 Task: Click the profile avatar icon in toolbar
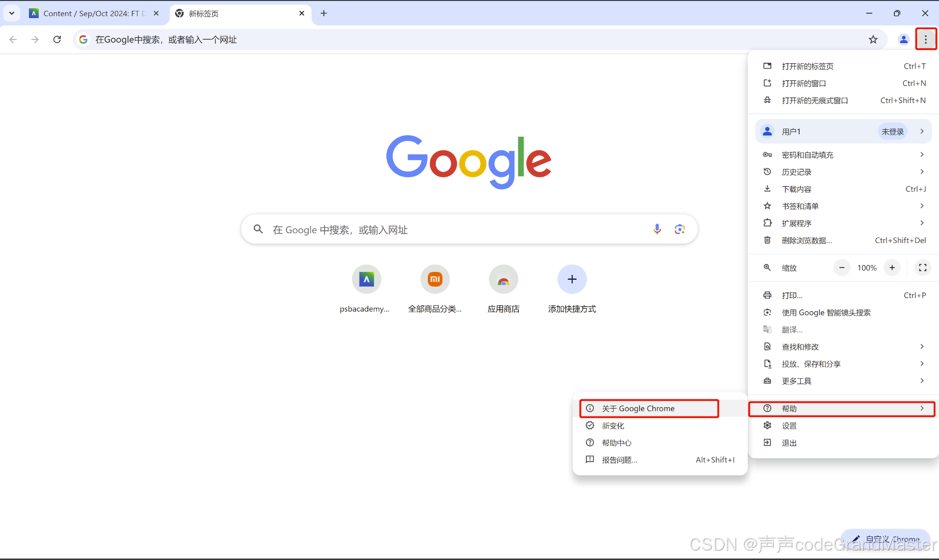pyautogui.click(x=903, y=39)
